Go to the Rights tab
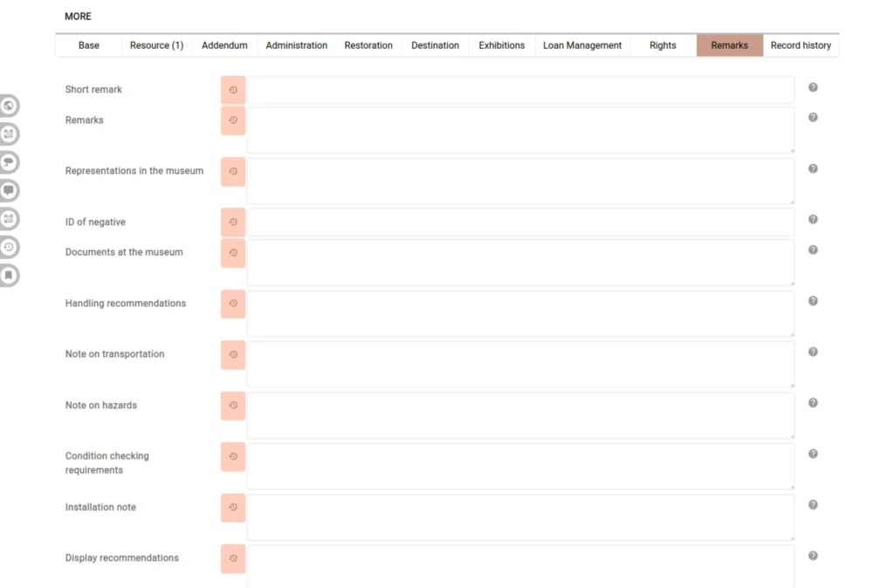This screenshot has height=588, width=894. coord(663,45)
